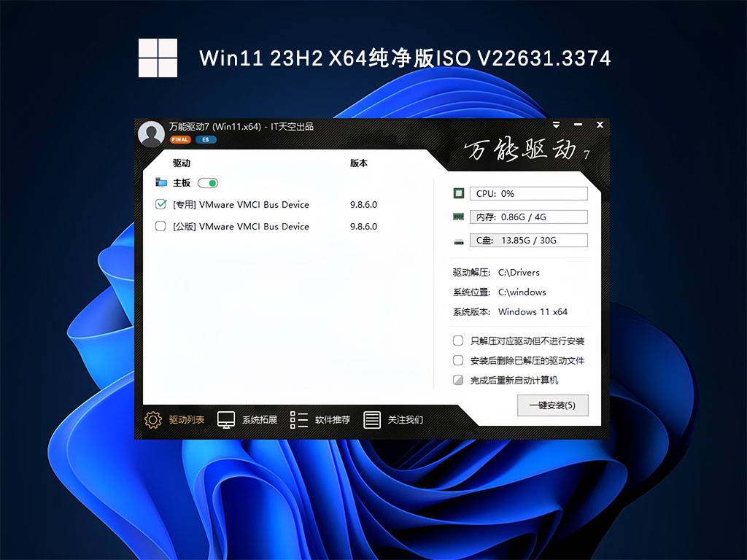Click the CPU chip icon

pos(459,193)
